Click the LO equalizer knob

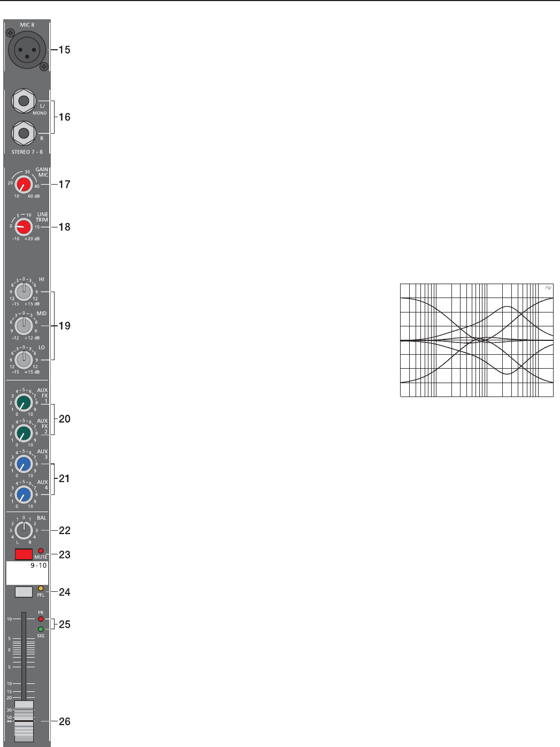(x=24, y=360)
